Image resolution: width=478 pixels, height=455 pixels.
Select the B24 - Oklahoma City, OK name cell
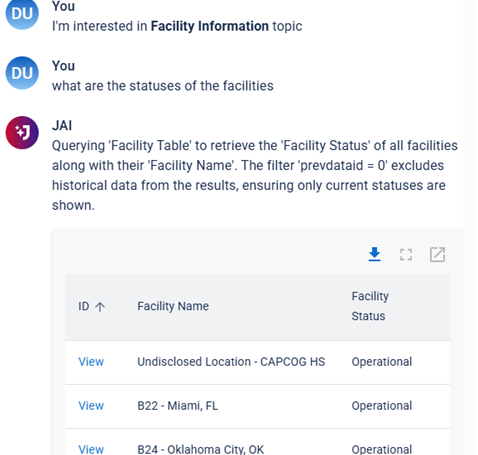point(200,449)
